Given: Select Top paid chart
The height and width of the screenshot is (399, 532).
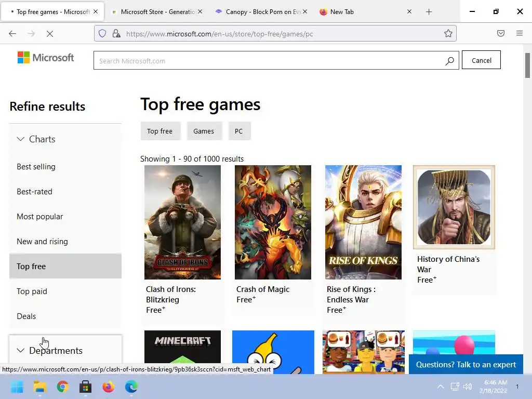Looking at the screenshot, I should point(32,291).
